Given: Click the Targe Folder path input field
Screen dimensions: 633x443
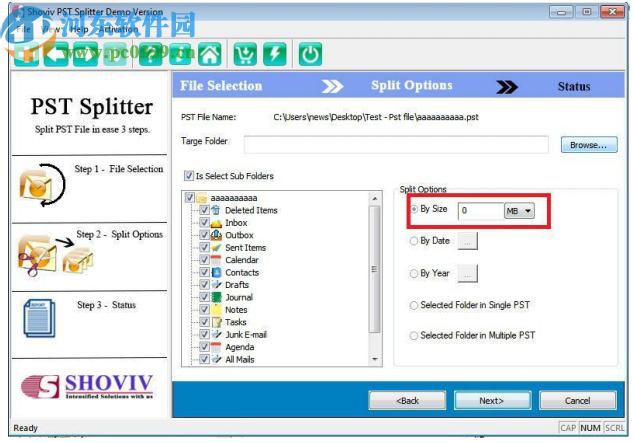Looking at the screenshot, I should click(x=396, y=145).
